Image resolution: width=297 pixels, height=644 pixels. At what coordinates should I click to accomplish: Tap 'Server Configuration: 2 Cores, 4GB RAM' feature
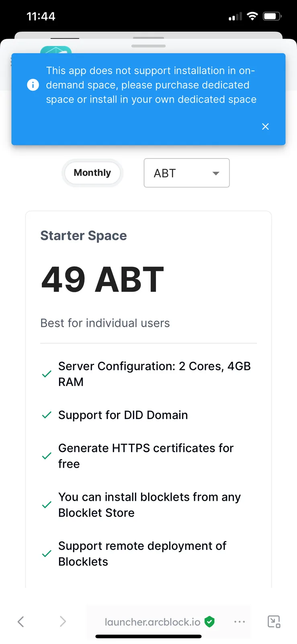pos(155,374)
